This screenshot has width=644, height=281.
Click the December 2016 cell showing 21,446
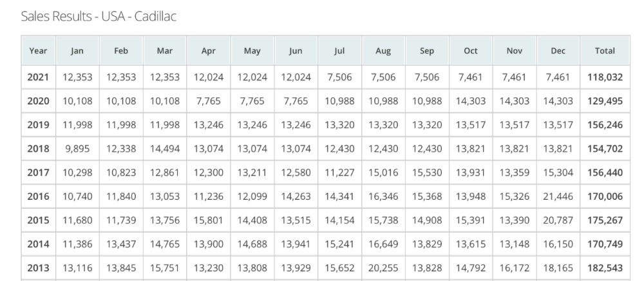tap(557, 196)
